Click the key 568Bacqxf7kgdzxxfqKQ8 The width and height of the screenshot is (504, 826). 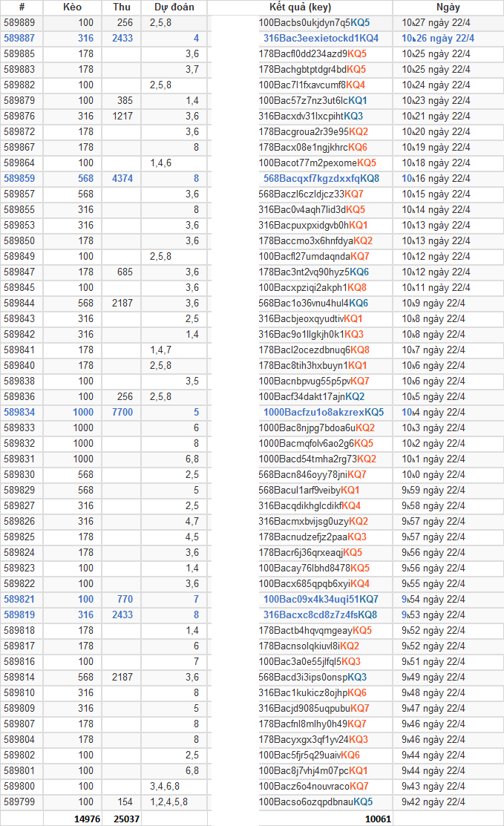coord(321,178)
